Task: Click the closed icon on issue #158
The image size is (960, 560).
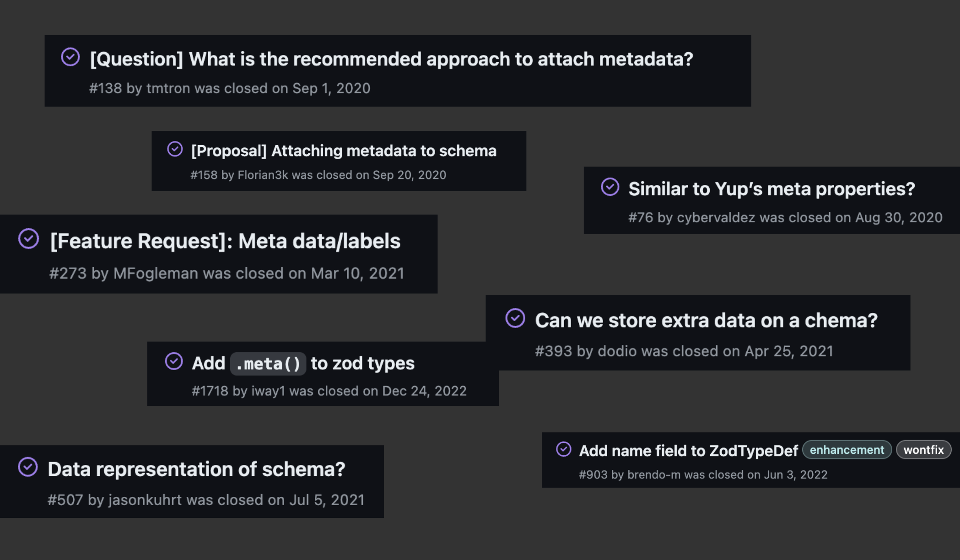Action: point(175,149)
